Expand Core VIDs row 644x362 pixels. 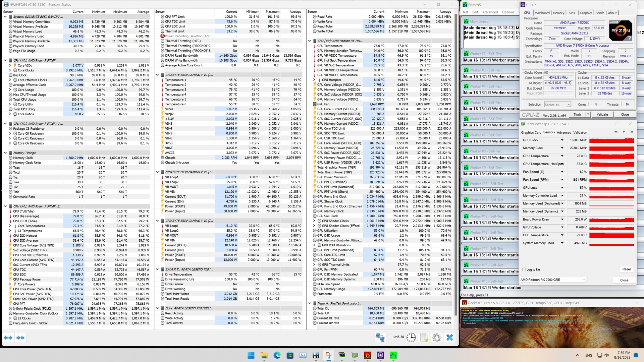coord(10,65)
